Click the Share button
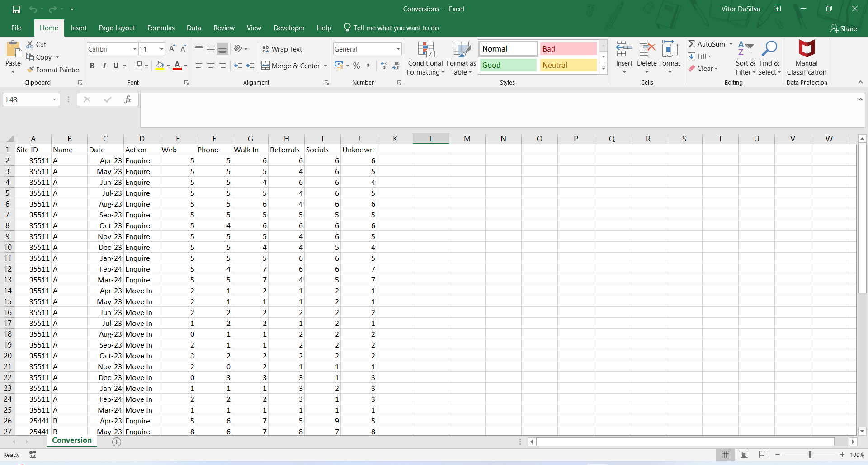 coord(844,28)
